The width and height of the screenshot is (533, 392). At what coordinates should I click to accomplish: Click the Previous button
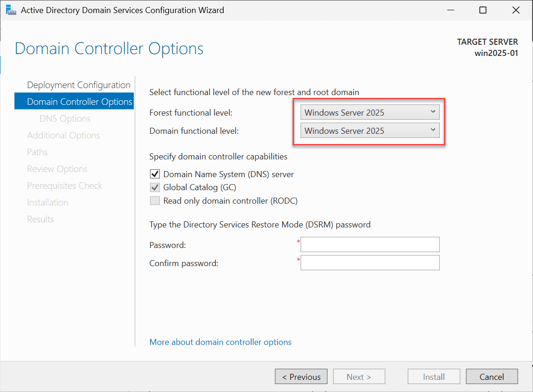[x=301, y=377]
